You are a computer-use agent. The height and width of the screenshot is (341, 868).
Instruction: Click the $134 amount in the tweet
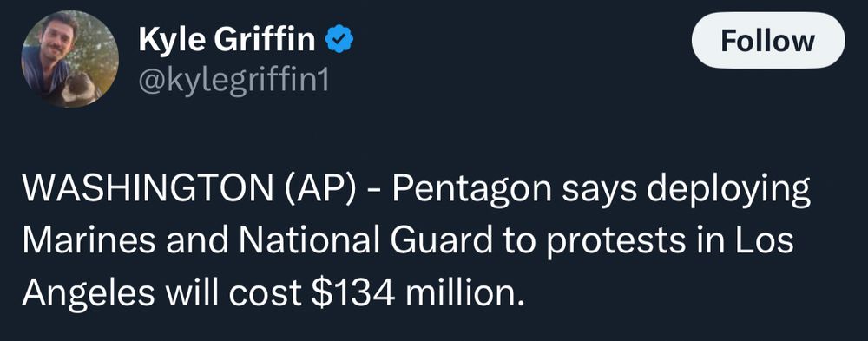[x=355, y=294]
